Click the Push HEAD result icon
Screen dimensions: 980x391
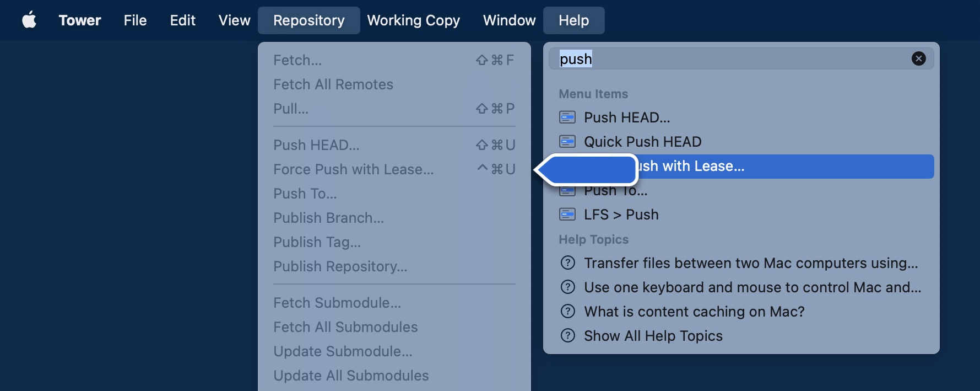pyautogui.click(x=567, y=117)
